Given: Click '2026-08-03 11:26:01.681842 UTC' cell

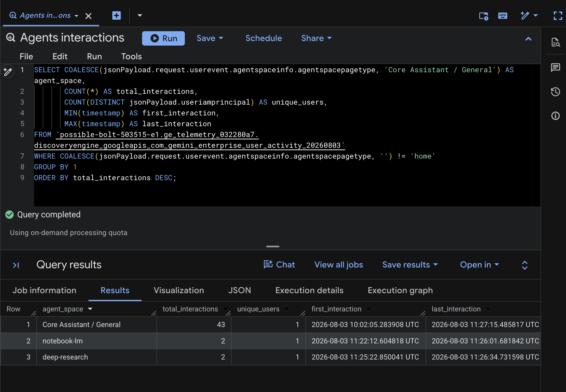Looking at the screenshot, I should 483,341.
